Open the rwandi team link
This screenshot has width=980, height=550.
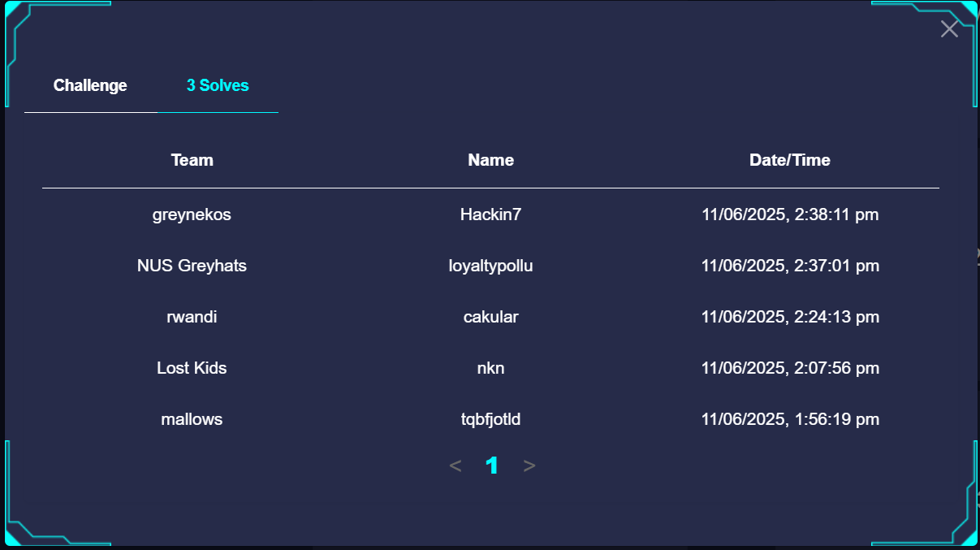pyautogui.click(x=192, y=317)
